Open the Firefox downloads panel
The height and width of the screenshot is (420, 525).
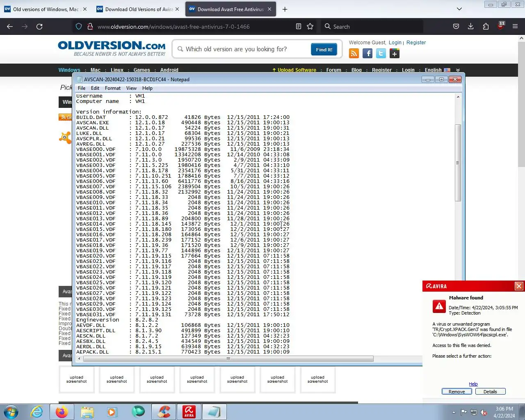coord(471,26)
